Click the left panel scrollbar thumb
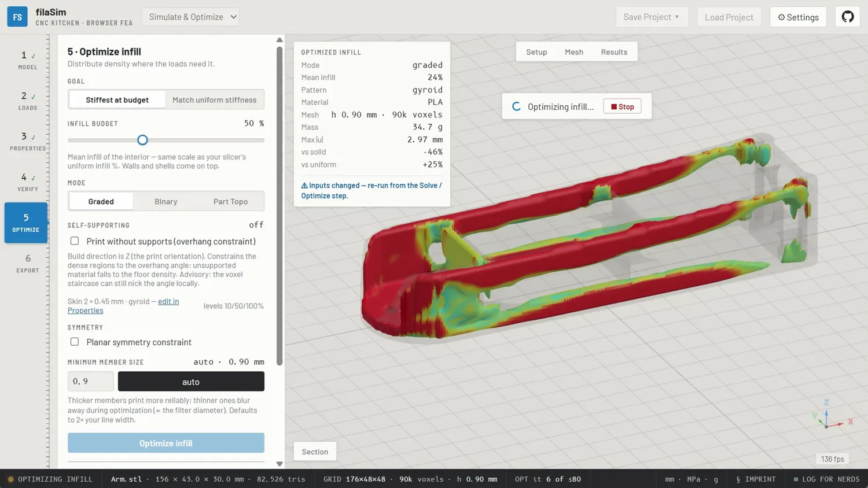This screenshot has height=488, width=868. (279, 205)
